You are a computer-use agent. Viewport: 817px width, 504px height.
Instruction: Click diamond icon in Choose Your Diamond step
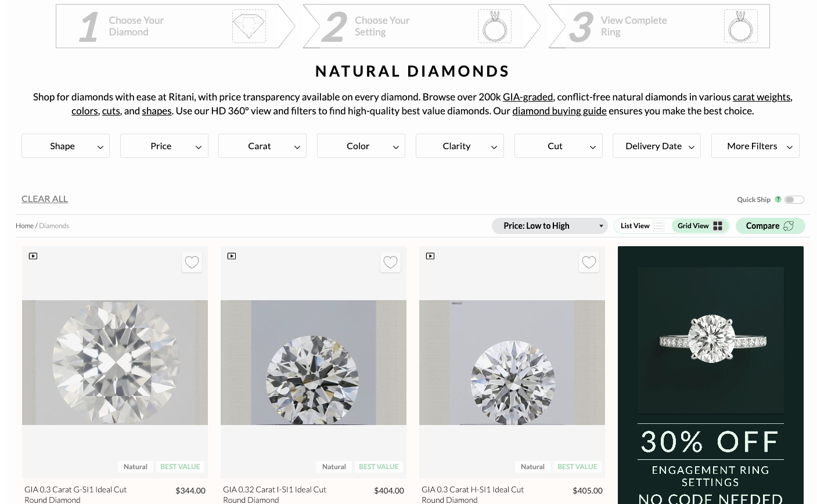pos(249,26)
